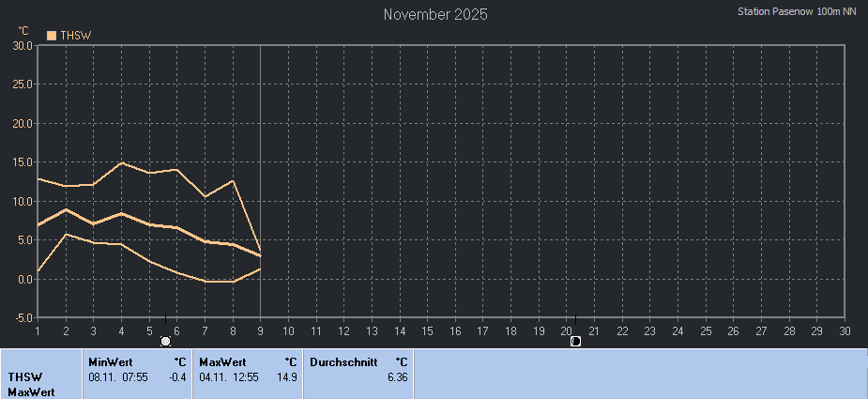Click the THSW MaxWert row label

[33, 384]
